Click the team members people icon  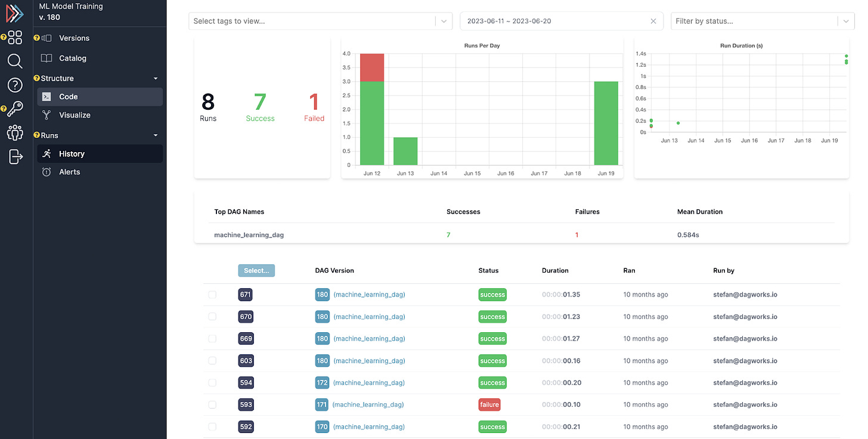pos(15,132)
